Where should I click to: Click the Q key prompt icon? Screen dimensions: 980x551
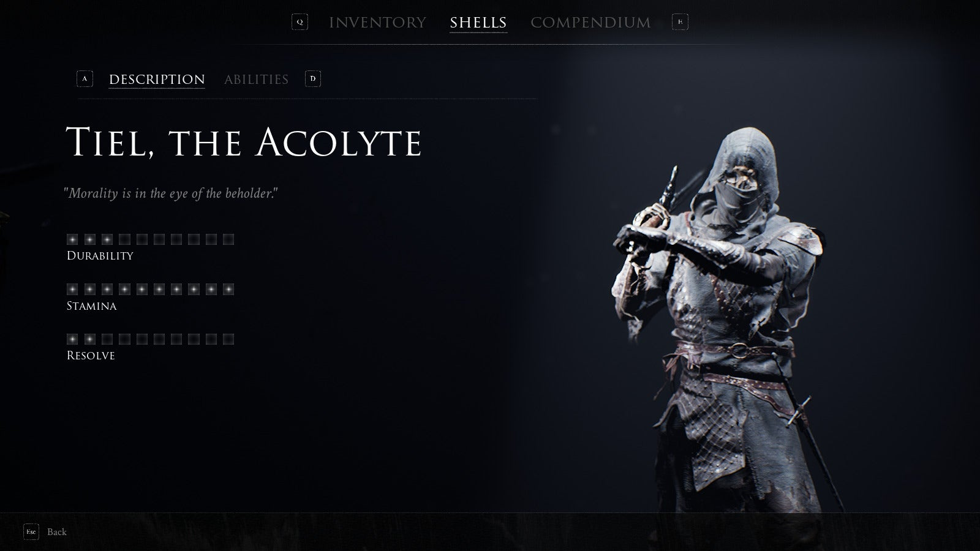(300, 22)
